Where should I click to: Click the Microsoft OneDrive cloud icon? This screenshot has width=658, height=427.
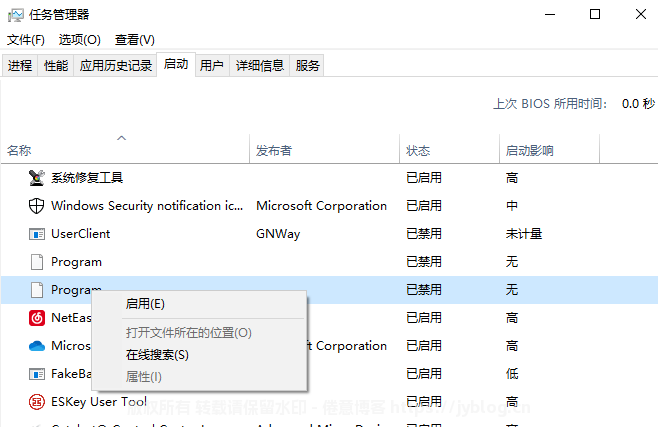point(37,346)
